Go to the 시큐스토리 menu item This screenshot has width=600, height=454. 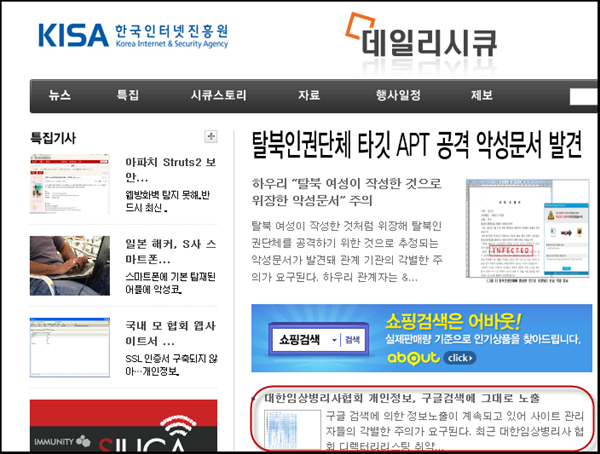tap(218, 96)
